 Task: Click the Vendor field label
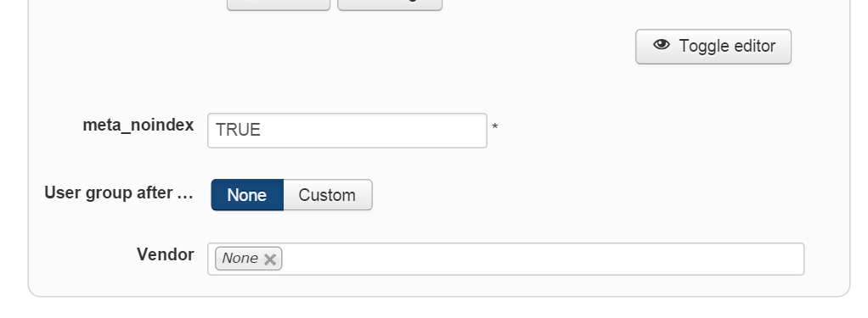coord(166,254)
